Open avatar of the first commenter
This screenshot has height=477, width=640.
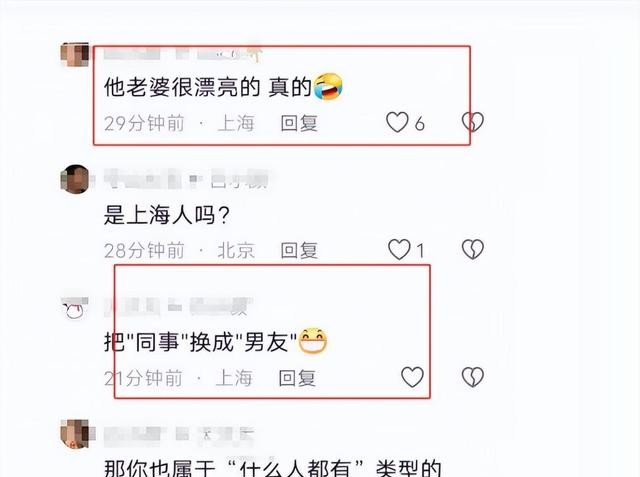(75, 55)
